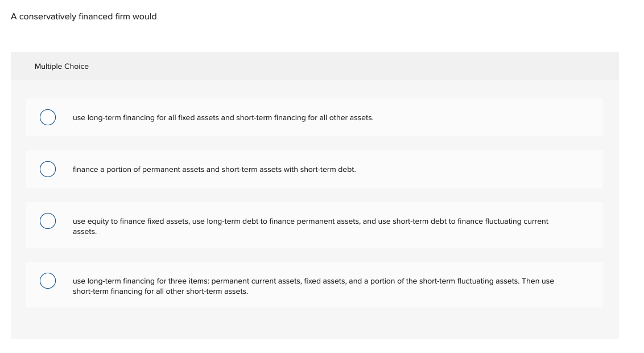
Task: Click line 'short-term financing for all other short-term assets.'
Action: tap(160, 292)
